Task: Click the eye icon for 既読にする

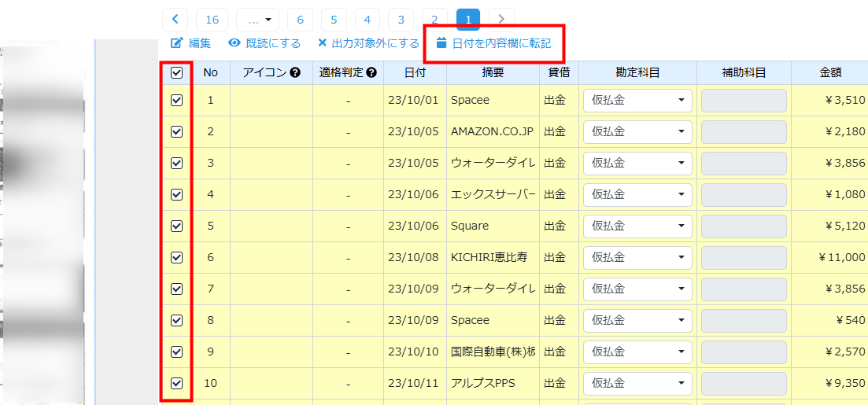Action: (x=234, y=43)
